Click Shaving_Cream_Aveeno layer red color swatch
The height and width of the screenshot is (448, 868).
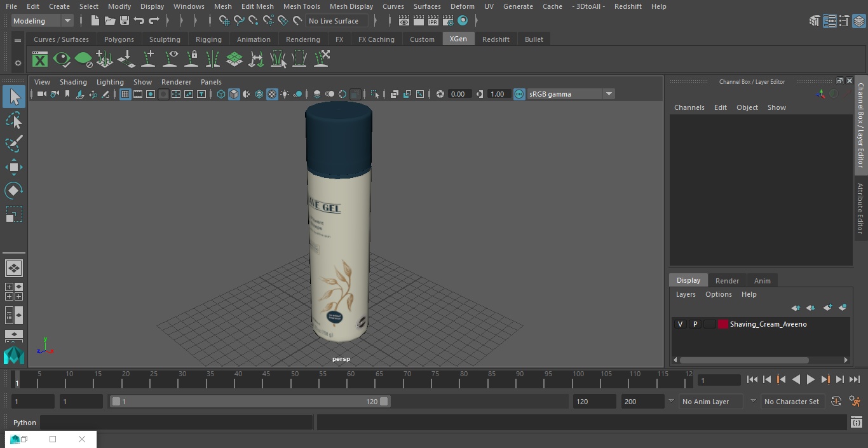[x=723, y=324]
